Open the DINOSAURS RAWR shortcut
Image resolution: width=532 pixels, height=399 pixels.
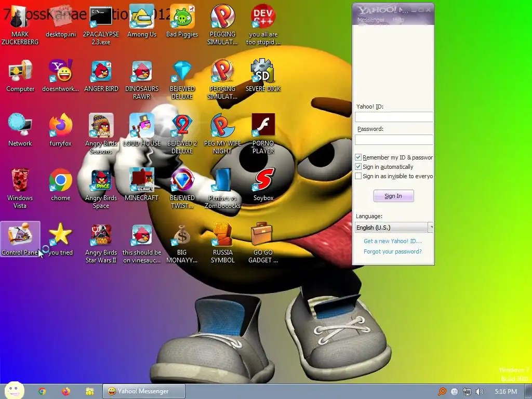pyautogui.click(x=141, y=79)
